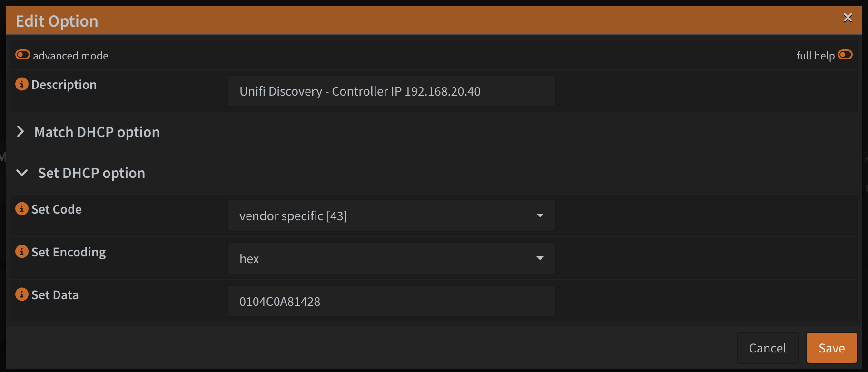Click the caret arrow in the Set Encoding field
This screenshot has width=868, height=372.
pos(540,258)
